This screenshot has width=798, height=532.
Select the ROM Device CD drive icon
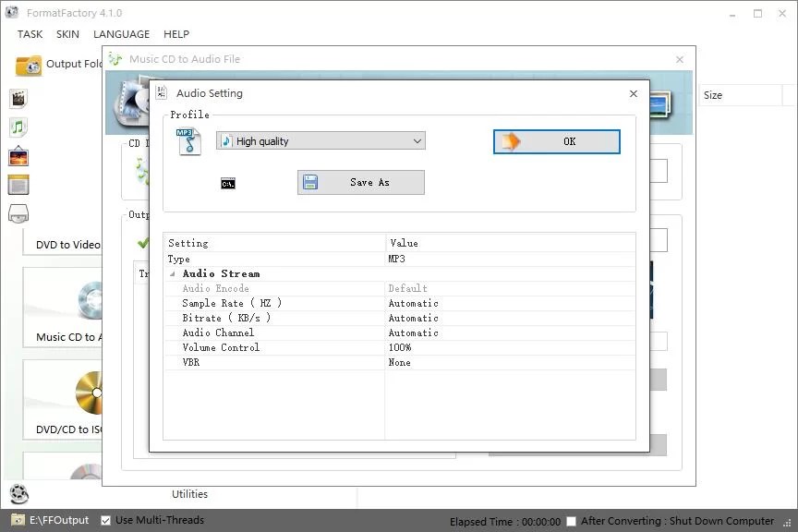(x=18, y=213)
